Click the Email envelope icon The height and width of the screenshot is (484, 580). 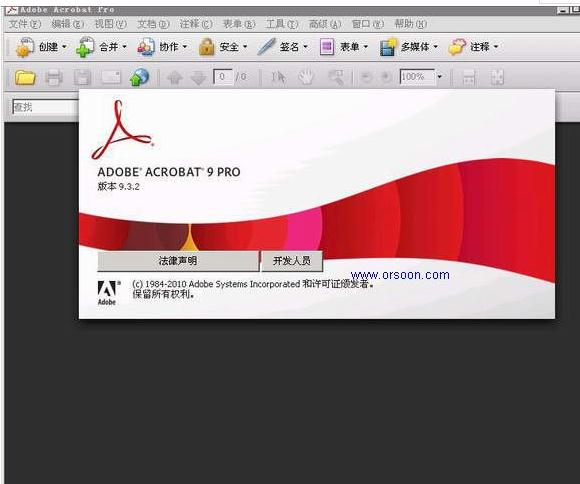(x=111, y=77)
